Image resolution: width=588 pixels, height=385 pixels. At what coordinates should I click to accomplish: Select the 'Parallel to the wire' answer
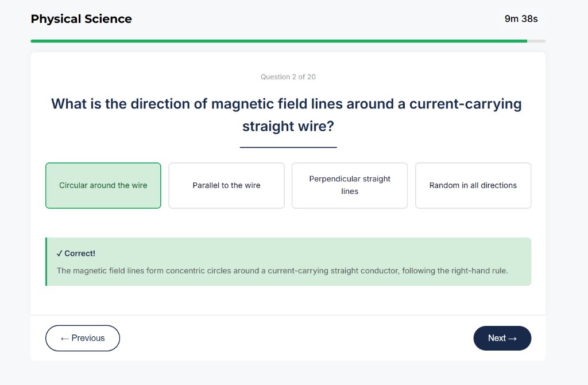click(x=226, y=185)
